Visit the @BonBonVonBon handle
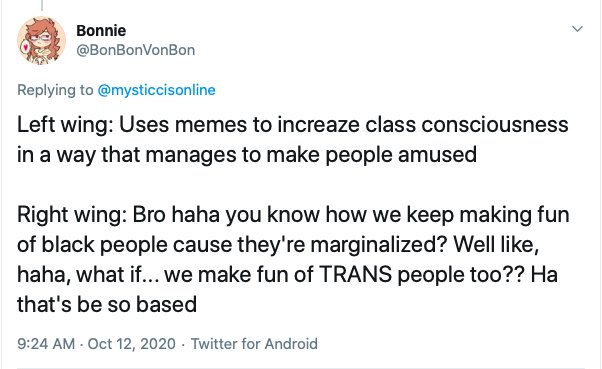The width and height of the screenshot is (602, 369). [x=136, y=50]
